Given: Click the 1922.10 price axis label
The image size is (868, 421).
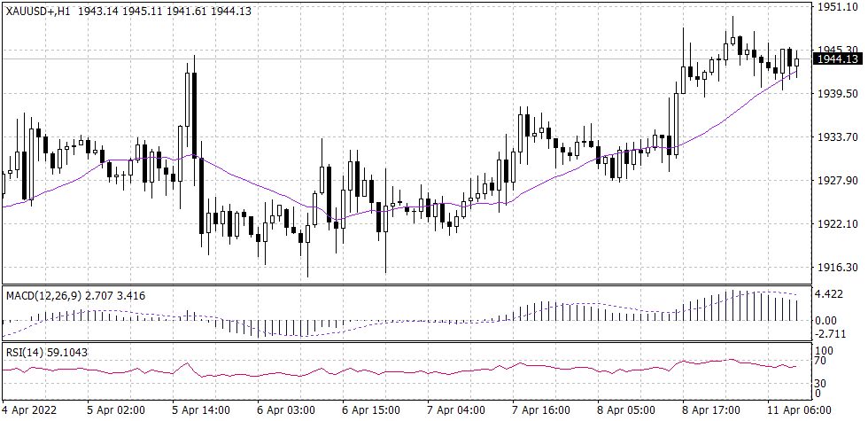Looking at the screenshot, I should click(836, 223).
